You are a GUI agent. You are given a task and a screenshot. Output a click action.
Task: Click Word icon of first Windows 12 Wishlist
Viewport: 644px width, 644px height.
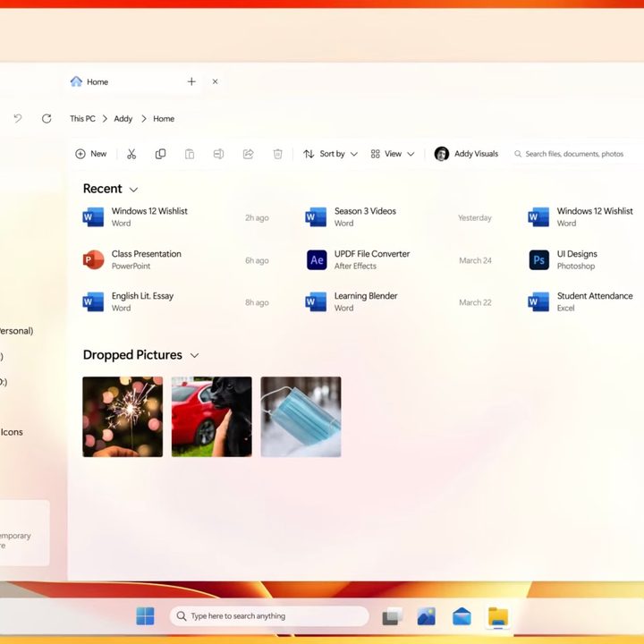[93, 216]
